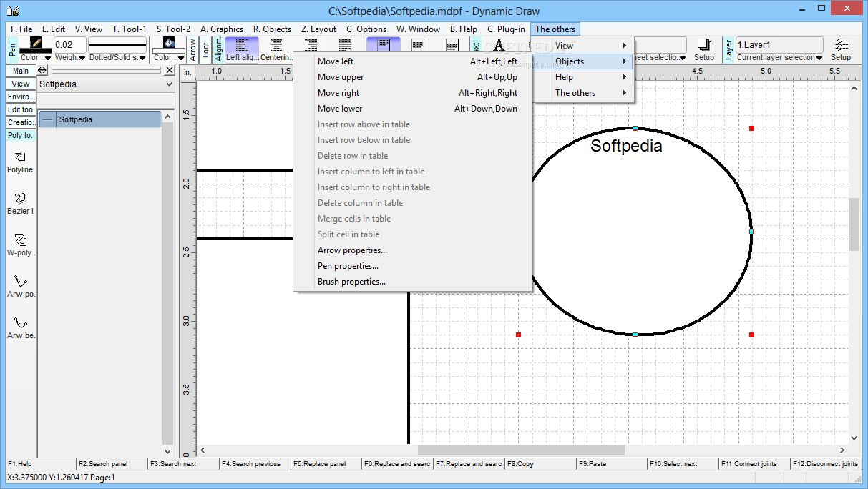Click the Dynamic Draw app icon in title bar
Screen dimensions: 868x489
(13, 10)
